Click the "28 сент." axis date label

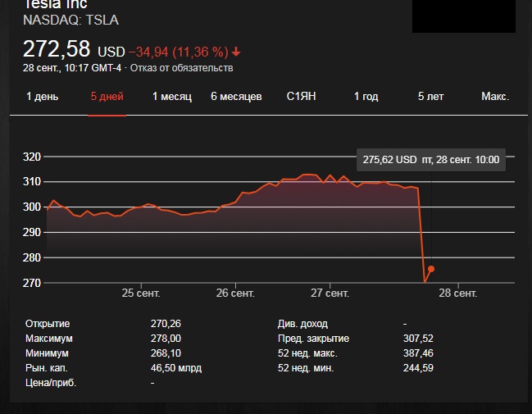coord(458,293)
